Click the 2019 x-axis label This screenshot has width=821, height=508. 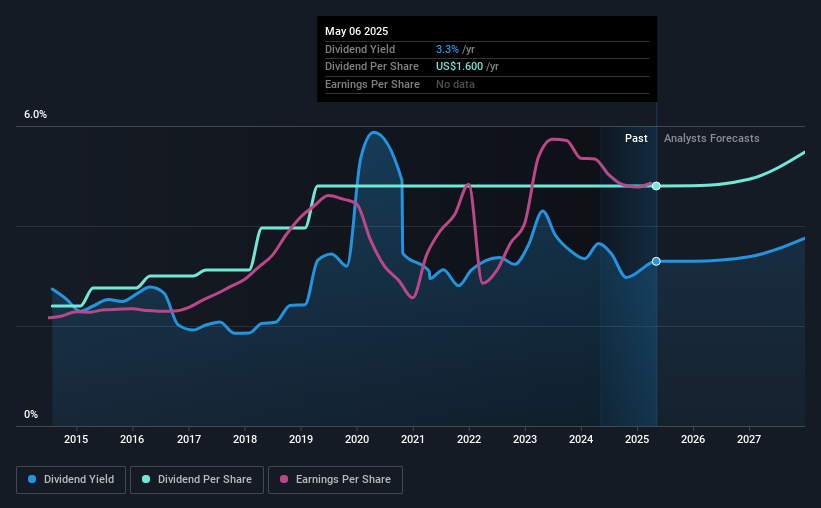[x=301, y=439]
